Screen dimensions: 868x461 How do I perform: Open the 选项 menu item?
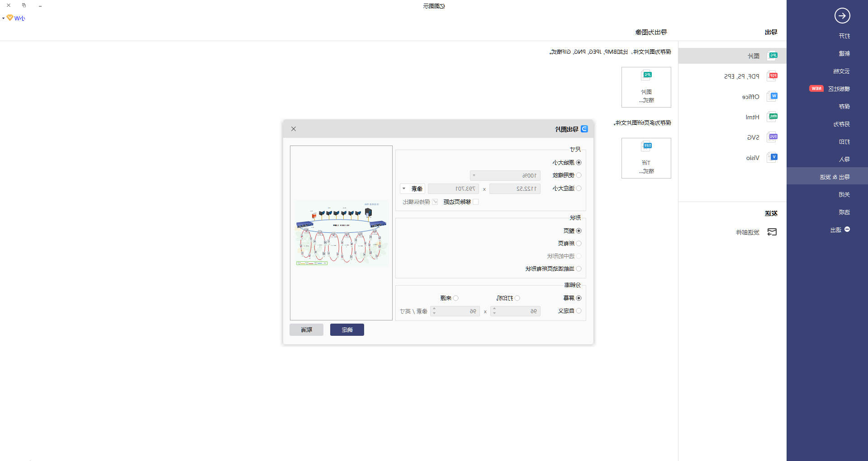[x=844, y=212]
